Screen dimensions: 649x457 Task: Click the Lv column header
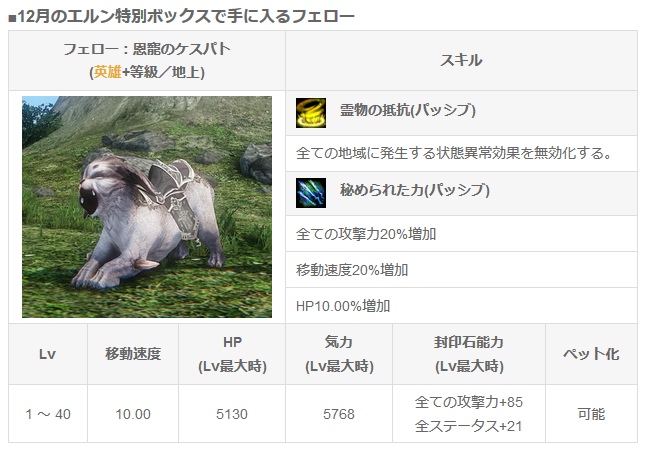[48, 354]
